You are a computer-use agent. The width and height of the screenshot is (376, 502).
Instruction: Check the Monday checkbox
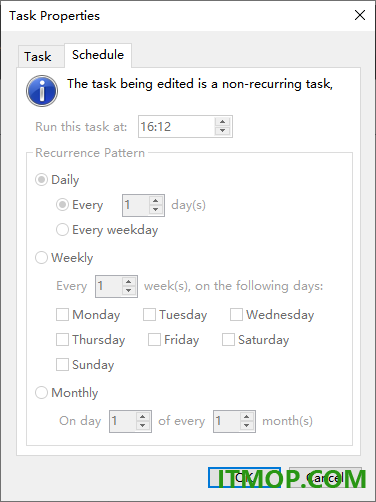pos(62,315)
